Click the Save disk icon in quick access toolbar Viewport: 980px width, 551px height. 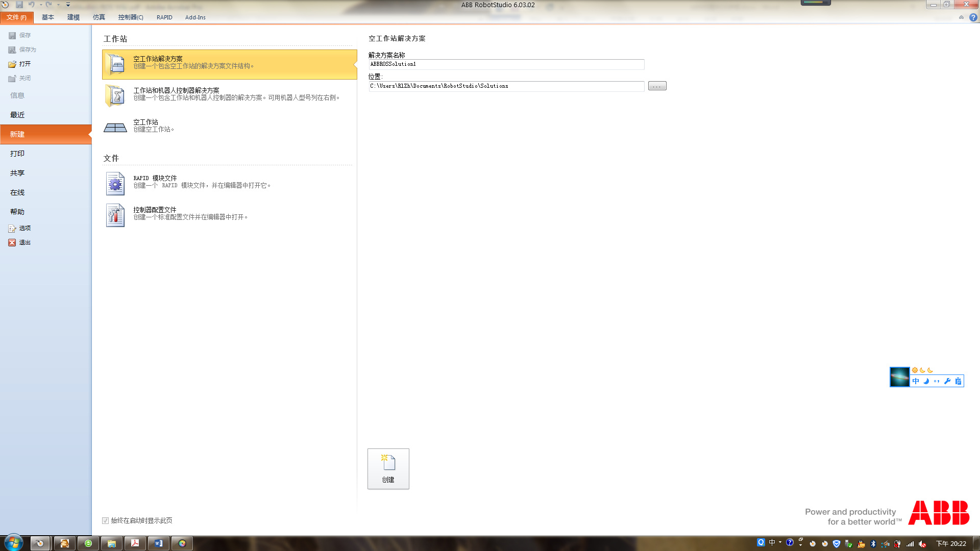[x=19, y=5]
